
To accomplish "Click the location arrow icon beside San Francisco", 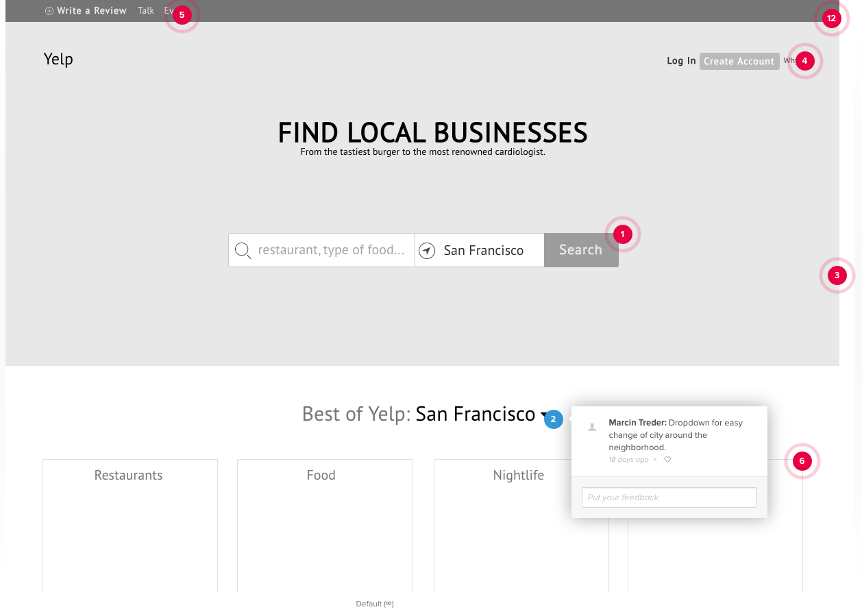I will 427,251.
